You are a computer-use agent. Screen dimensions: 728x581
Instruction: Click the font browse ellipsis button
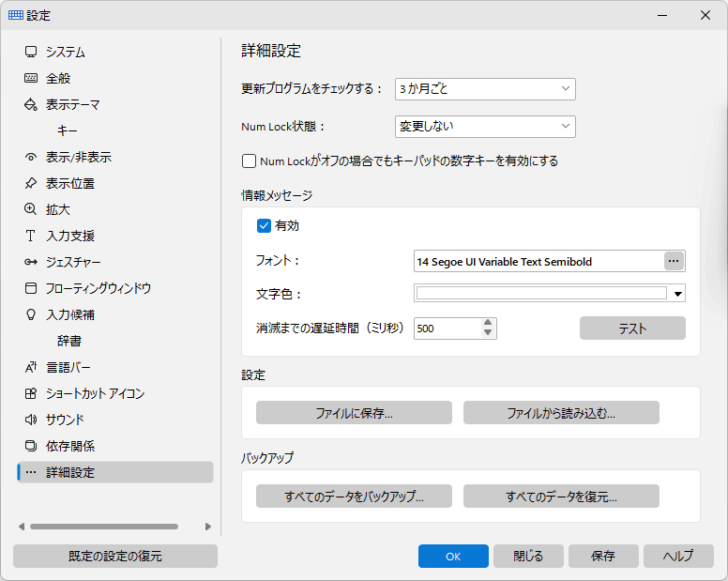click(x=674, y=261)
